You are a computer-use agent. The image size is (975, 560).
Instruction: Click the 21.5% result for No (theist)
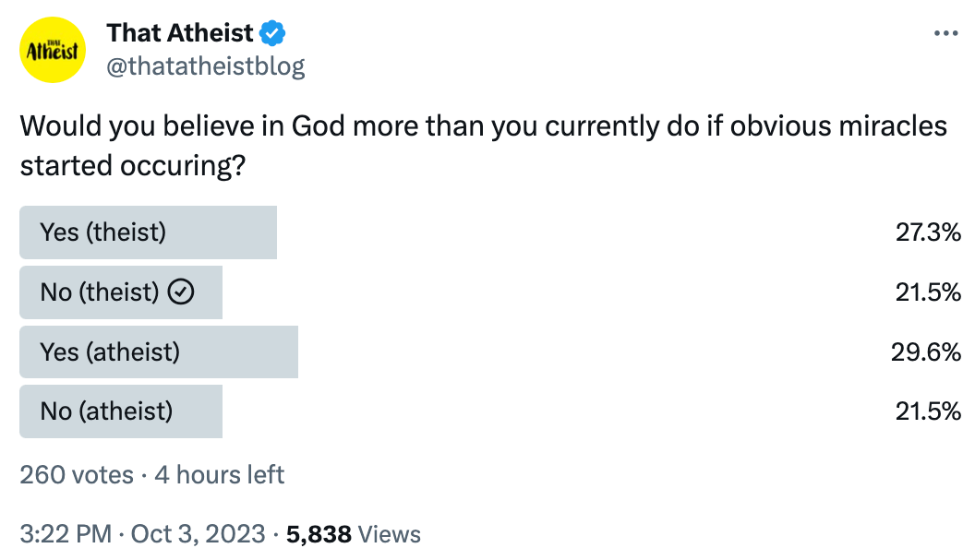(928, 292)
